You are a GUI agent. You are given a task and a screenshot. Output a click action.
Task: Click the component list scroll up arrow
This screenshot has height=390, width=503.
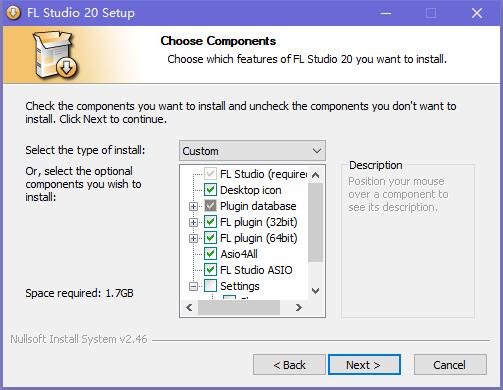[x=315, y=175]
